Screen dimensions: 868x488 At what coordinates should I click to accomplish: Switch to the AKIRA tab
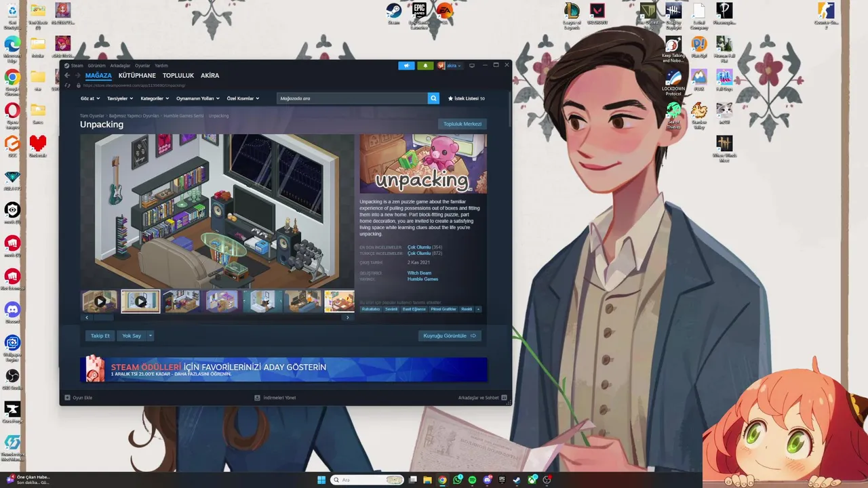pyautogui.click(x=210, y=76)
